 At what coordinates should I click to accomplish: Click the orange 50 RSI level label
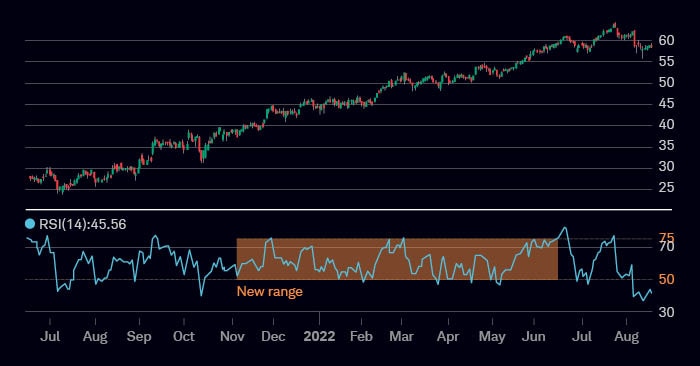pos(666,279)
